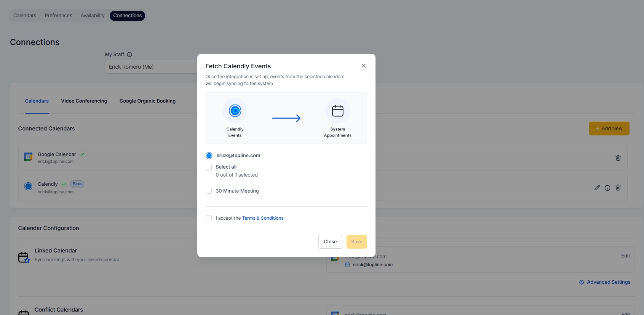Screen dimensions: 644x315
Task: Click the Add New button
Action: coord(609,129)
